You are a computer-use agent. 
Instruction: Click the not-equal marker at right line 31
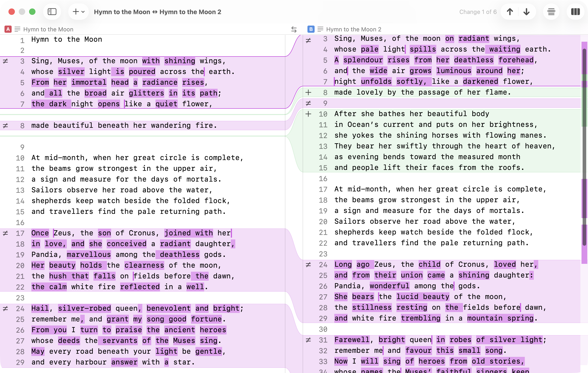308,340
